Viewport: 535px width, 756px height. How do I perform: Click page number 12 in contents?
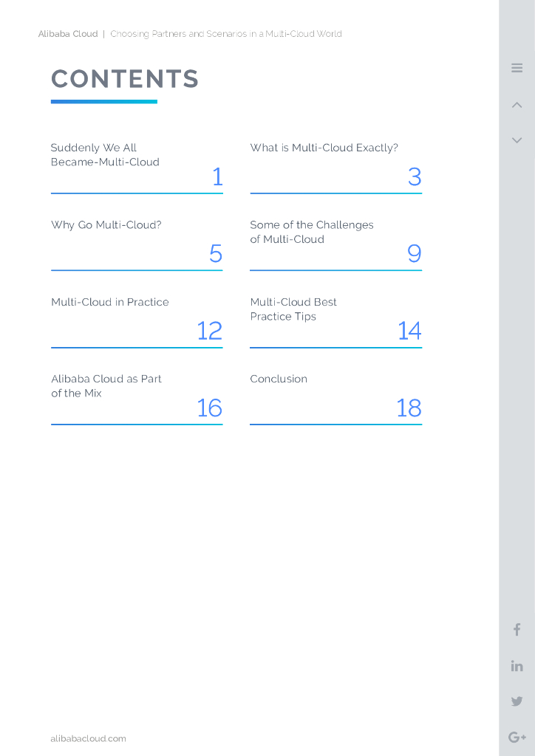click(209, 331)
